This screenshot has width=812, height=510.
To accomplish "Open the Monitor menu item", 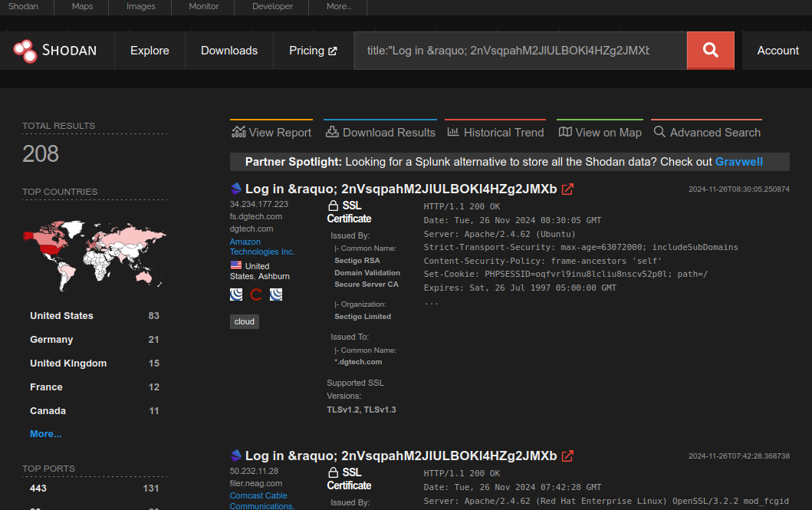I will (x=202, y=7).
